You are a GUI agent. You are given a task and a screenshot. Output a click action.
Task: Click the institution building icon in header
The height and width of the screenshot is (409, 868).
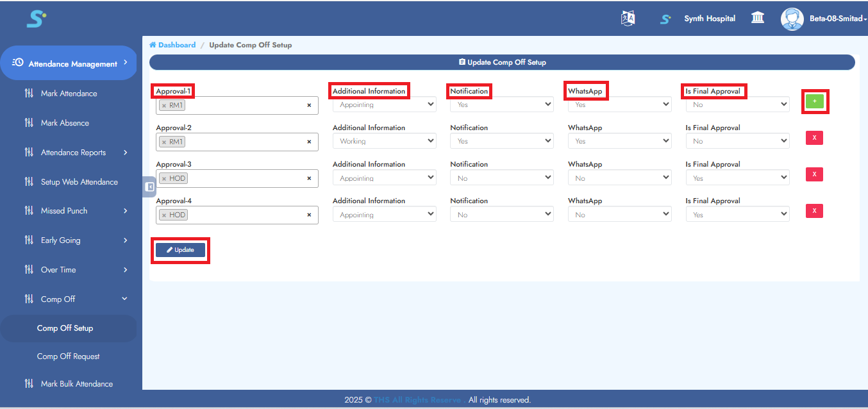tap(758, 18)
